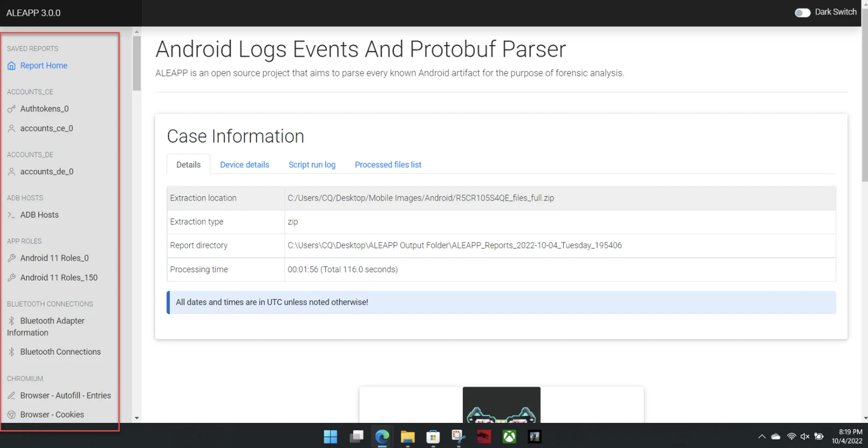Click the OneDrive cloud tray icon
The height and width of the screenshot is (448, 868).
(x=776, y=437)
